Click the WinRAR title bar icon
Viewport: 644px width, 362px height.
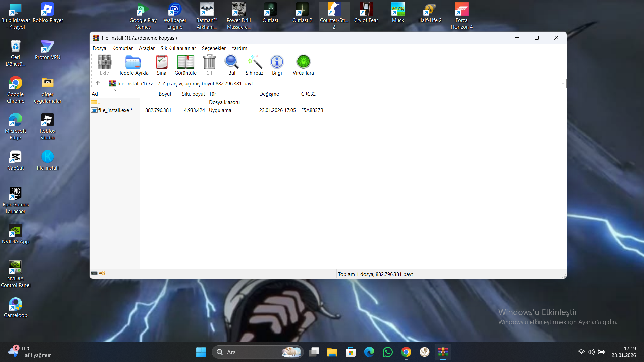(96, 38)
